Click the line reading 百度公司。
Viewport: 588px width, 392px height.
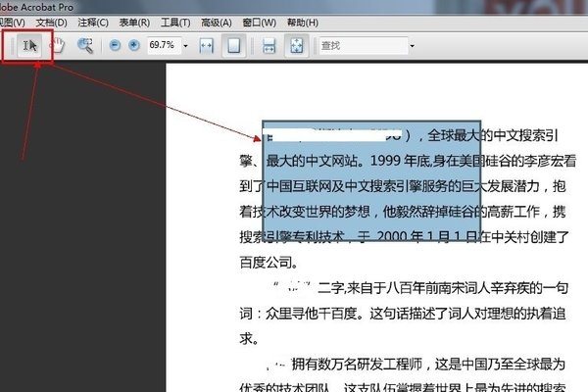(x=269, y=263)
